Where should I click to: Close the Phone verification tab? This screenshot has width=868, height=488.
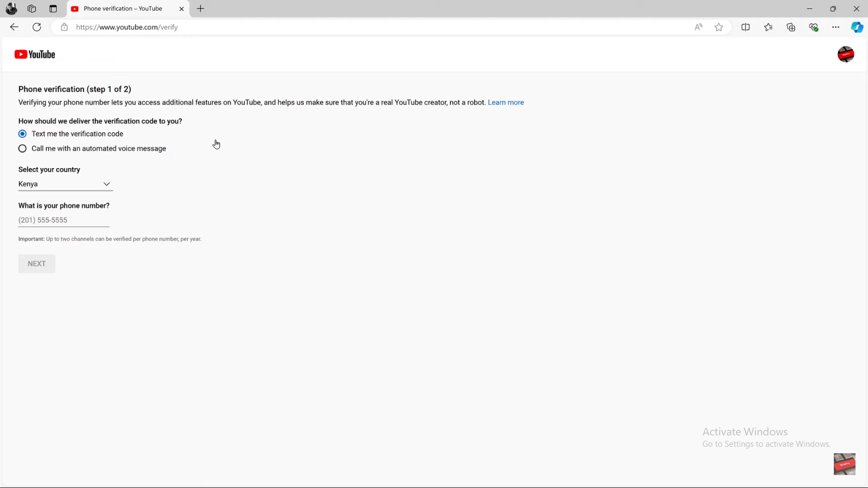pyautogui.click(x=181, y=9)
